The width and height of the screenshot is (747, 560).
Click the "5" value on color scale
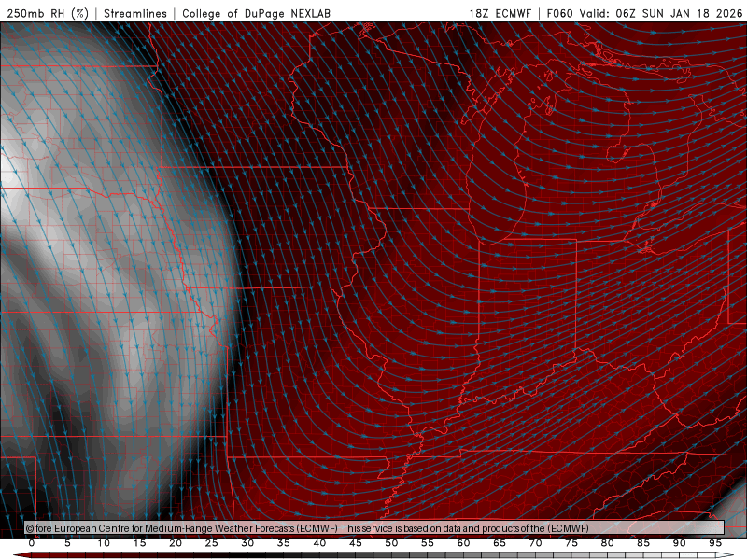click(x=67, y=543)
